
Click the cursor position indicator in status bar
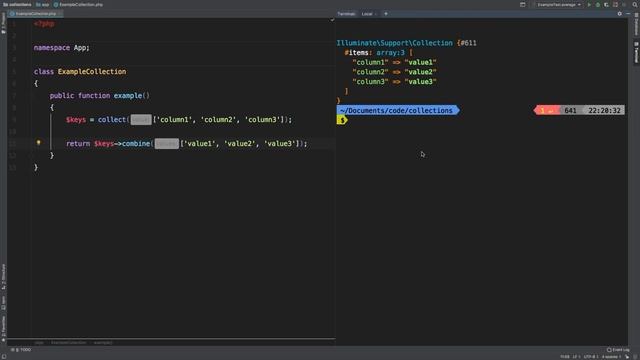click(564, 357)
